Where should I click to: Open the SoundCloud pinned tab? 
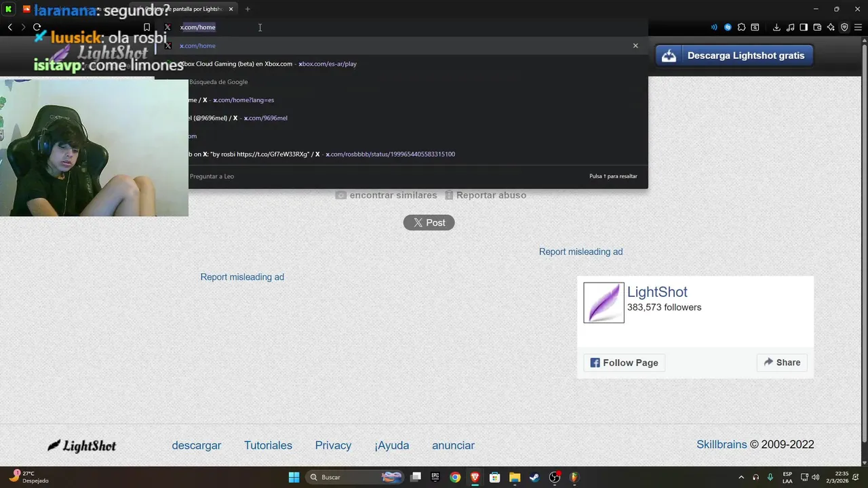pyautogui.click(x=26, y=9)
